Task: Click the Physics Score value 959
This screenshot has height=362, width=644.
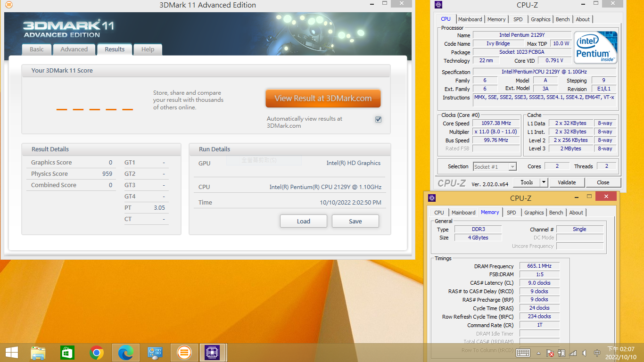Action: coord(107,173)
